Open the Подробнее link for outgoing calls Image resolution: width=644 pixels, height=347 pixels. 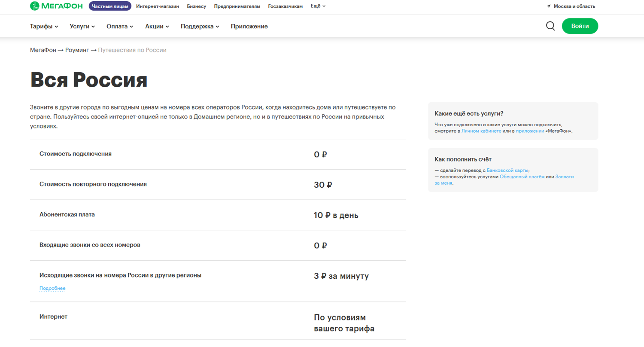tap(52, 288)
